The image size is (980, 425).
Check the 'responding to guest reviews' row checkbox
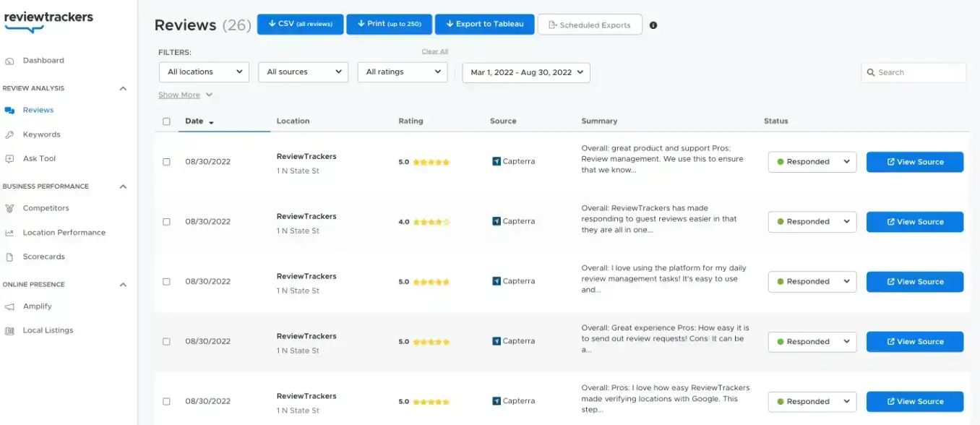coord(166,222)
